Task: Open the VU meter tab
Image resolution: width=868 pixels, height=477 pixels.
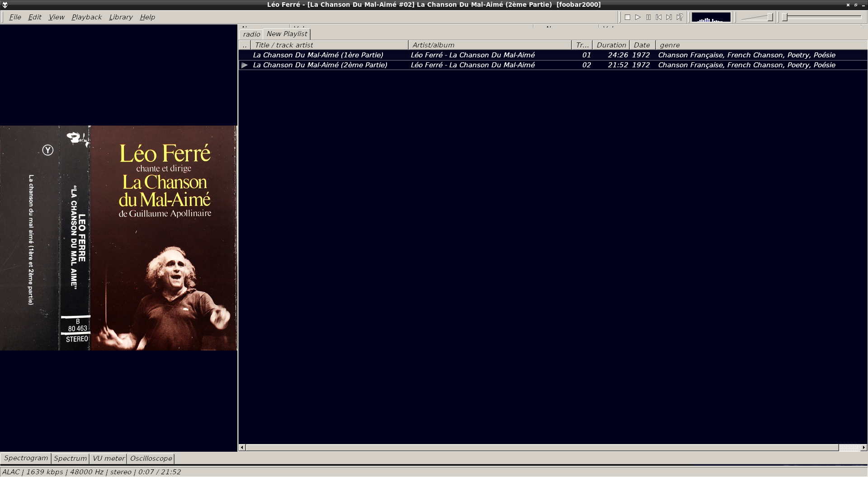Action: pos(108,458)
